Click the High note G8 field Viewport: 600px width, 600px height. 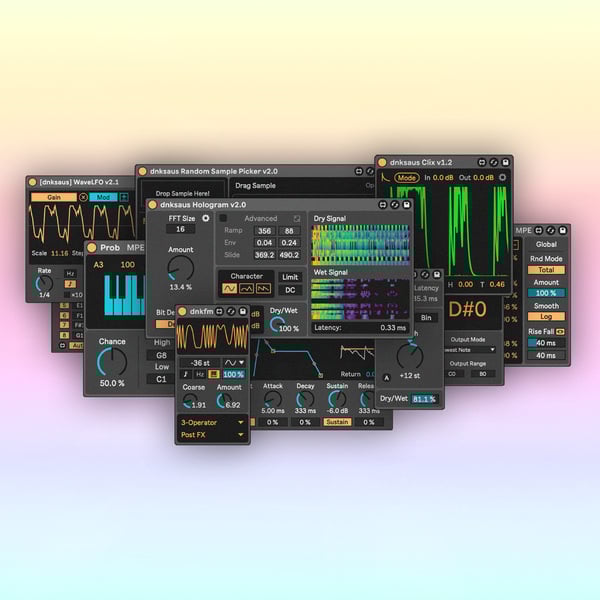coord(161,355)
